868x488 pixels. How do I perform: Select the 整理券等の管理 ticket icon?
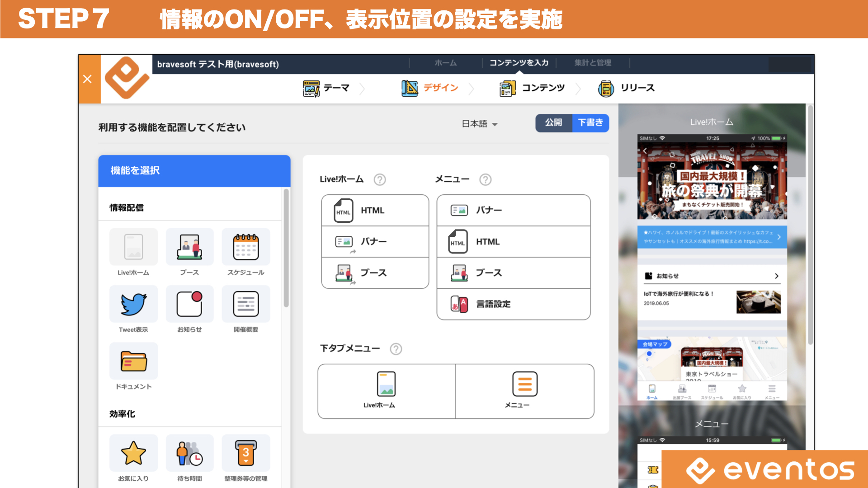[246, 453]
